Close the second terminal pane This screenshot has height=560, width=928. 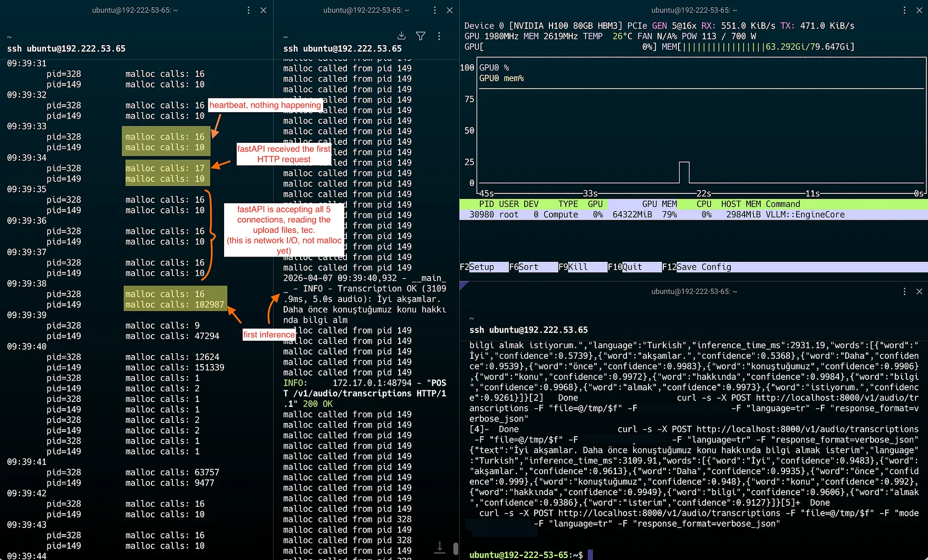click(x=449, y=10)
